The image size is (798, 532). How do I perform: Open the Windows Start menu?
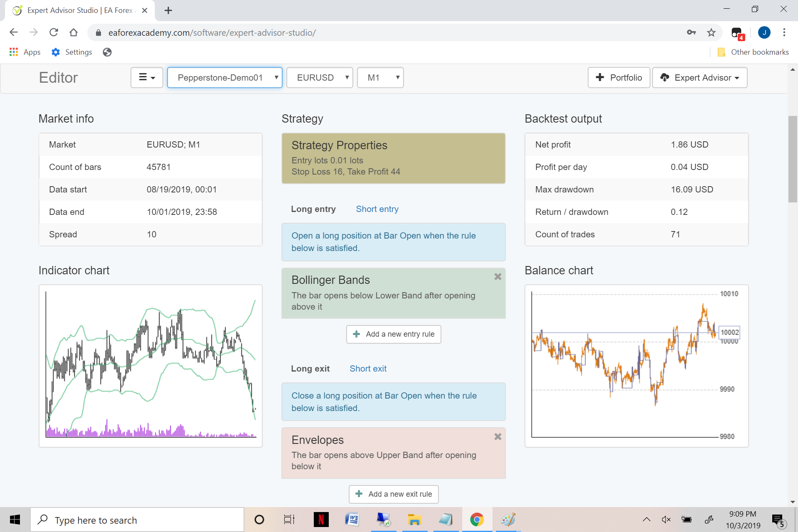(x=15, y=520)
